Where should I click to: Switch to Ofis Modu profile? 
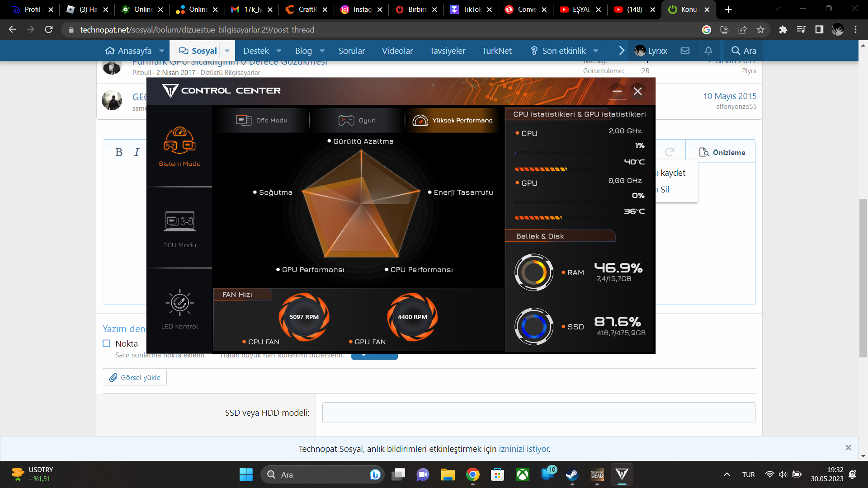click(262, 120)
